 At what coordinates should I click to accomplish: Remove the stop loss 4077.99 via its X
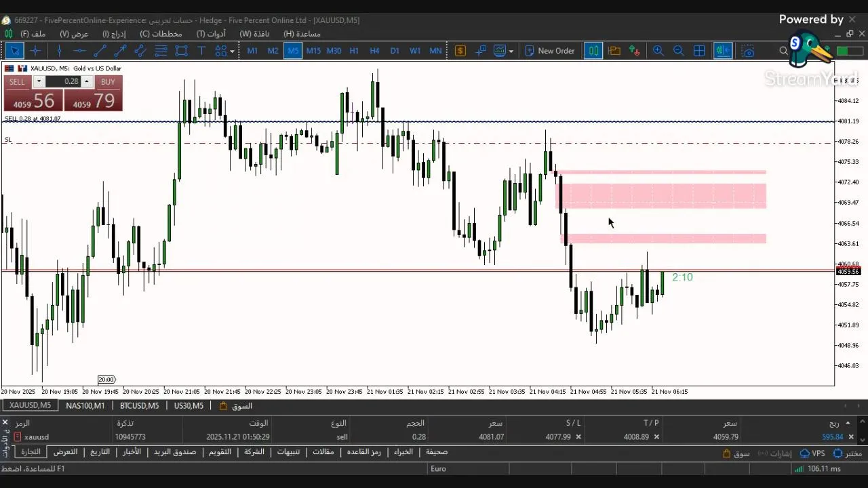coord(578,437)
